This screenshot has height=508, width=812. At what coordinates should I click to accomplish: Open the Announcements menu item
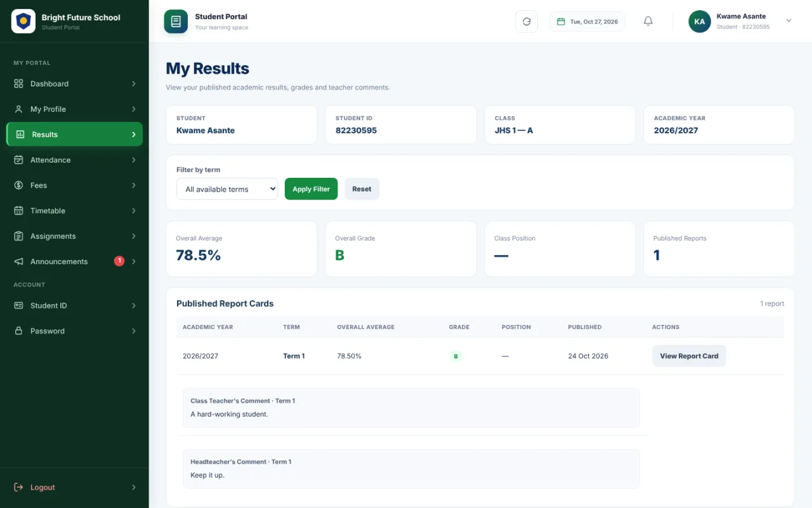[74, 262]
